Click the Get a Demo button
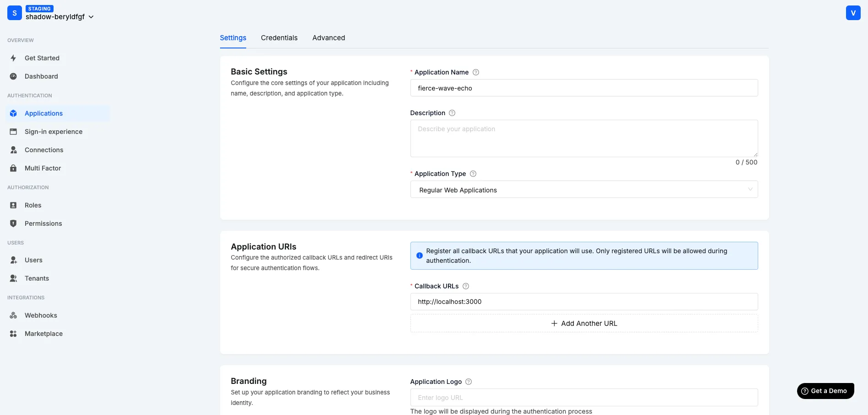 coord(825,391)
